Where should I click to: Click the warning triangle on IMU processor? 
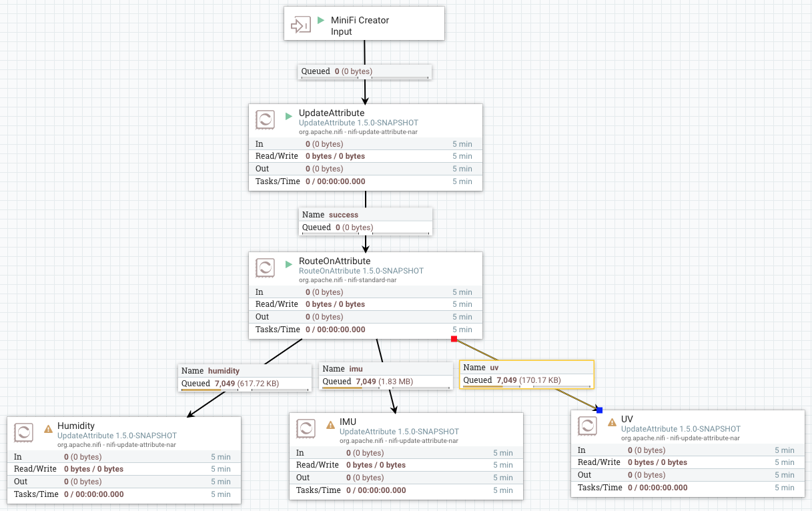click(330, 424)
